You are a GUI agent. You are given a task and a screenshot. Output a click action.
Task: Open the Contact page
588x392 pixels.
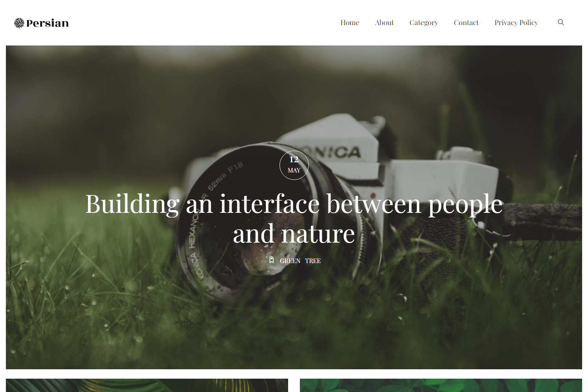pyautogui.click(x=466, y=23)
